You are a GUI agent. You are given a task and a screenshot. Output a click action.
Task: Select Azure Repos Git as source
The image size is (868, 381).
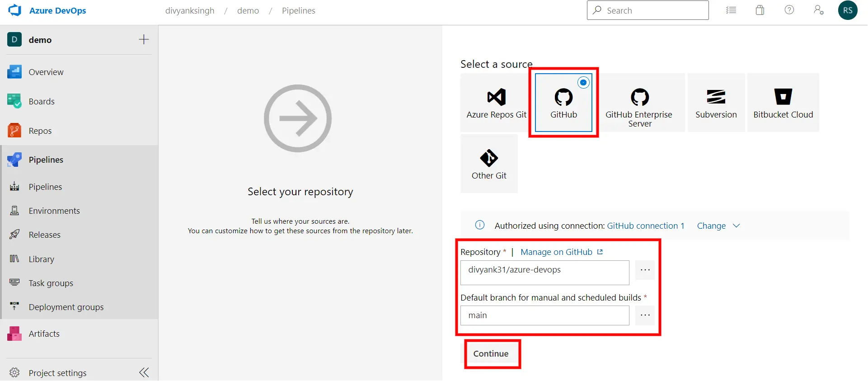496,103
